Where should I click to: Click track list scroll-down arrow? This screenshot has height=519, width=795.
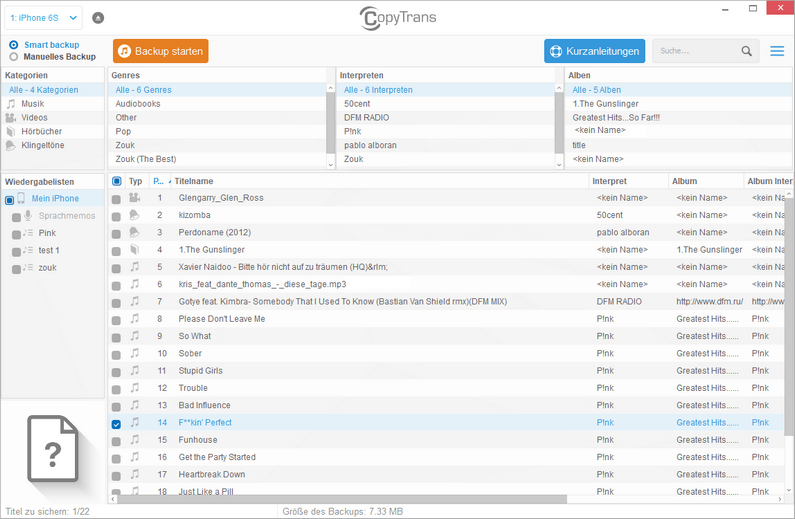pyautogui.click(x=788, y=490)
